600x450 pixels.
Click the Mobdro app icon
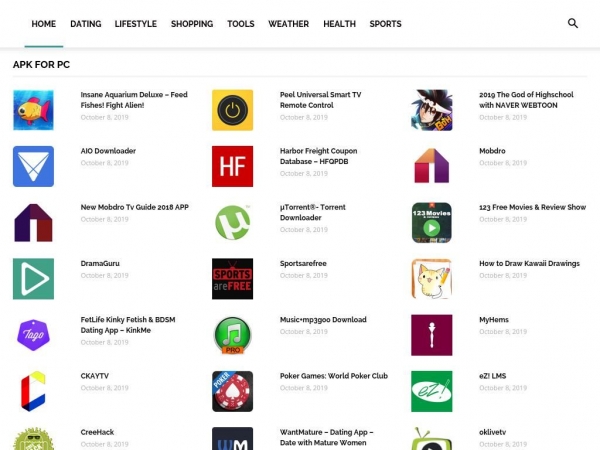click(x=432, y=166)
